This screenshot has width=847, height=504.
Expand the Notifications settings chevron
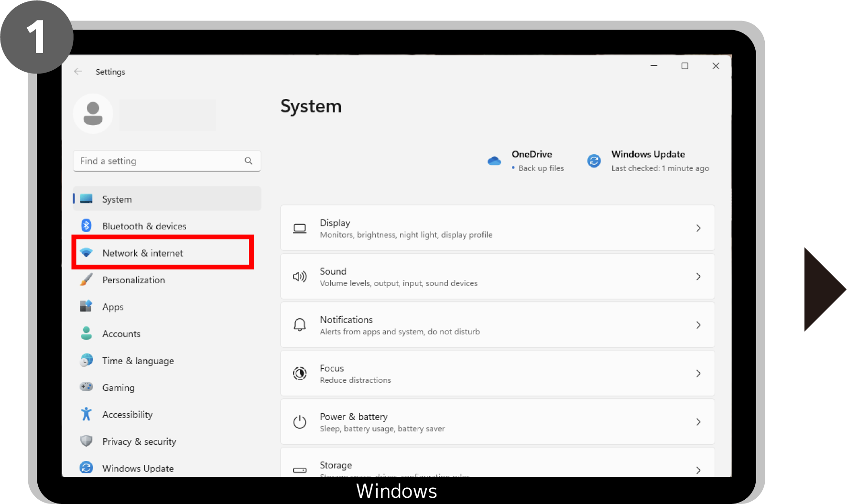[698, 325]
